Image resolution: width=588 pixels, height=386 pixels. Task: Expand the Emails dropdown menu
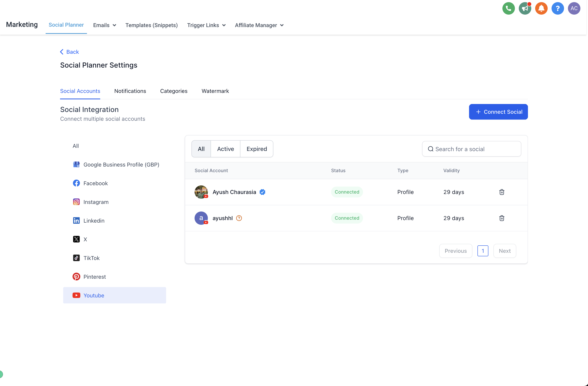(104, 25)
